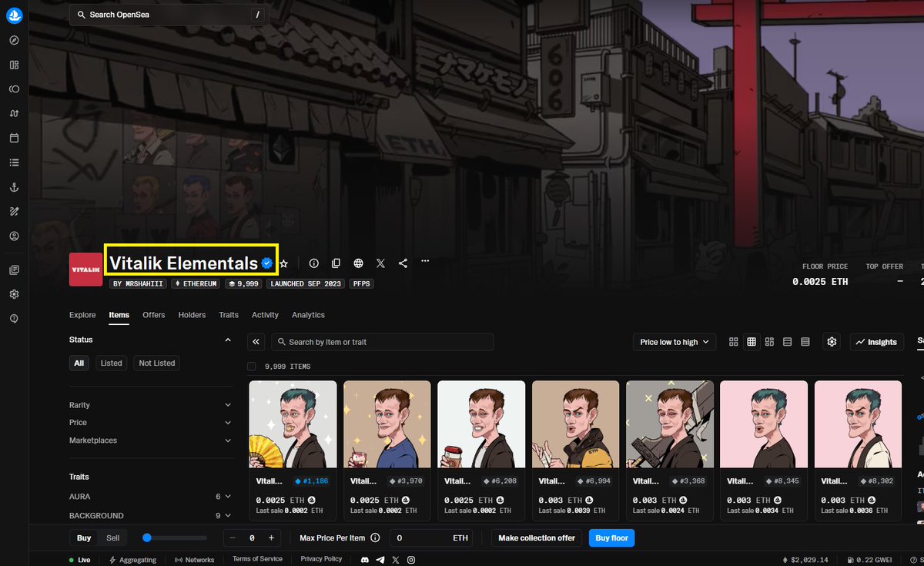This screenshot has width=924, height=566.
Task: Open the compass Discover icon in sidebar
Action: point(14,41)
